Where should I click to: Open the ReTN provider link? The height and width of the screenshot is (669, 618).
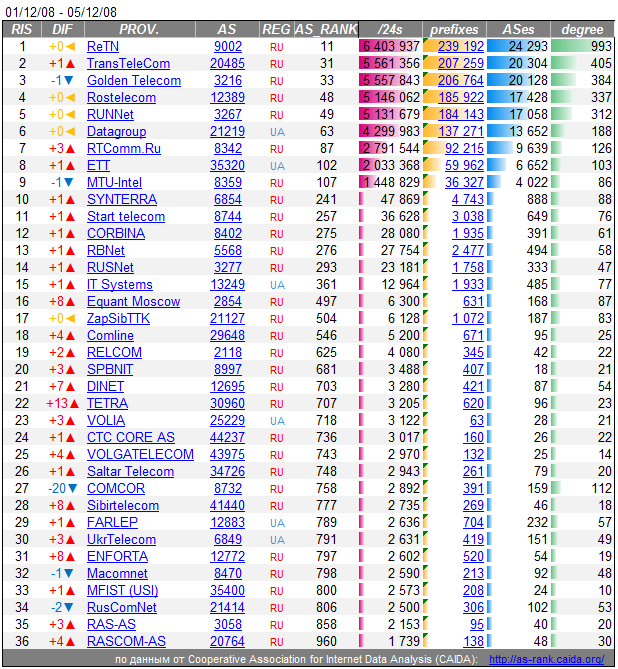103,46
